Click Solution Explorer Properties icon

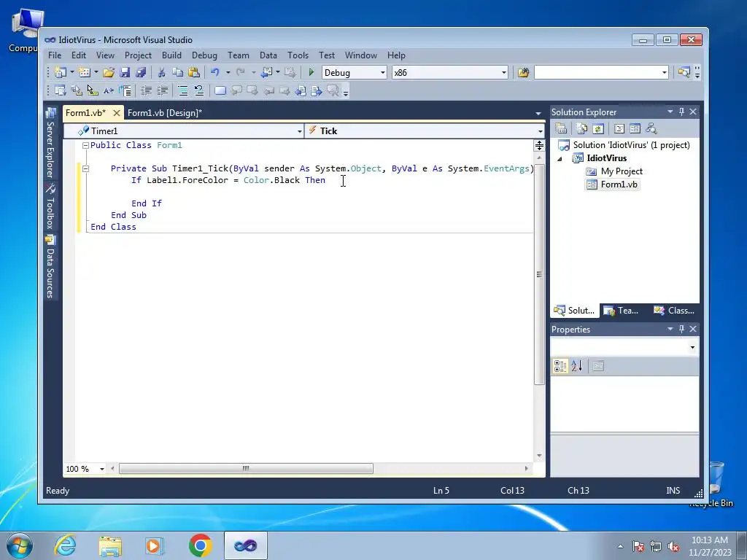pyautogui.click(x=561, y=128)
